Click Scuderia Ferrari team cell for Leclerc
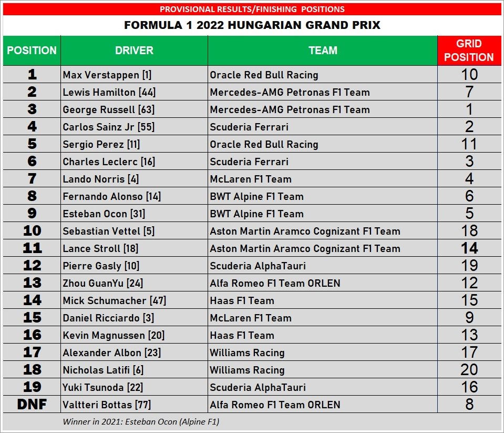This screenshot has width=504, height=433. [x=323, y=162]
